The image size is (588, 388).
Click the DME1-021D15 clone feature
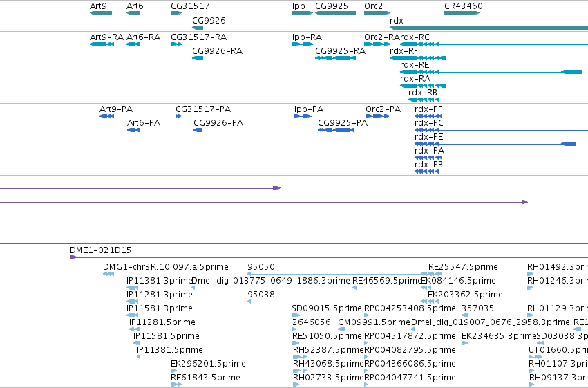point(329,257)
